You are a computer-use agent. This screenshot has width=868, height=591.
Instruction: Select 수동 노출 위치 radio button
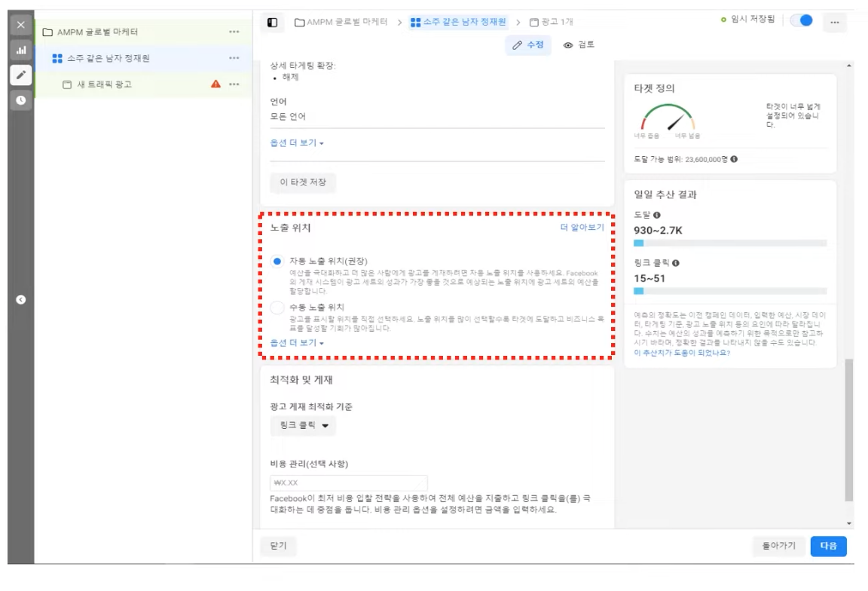coord(277,308)
